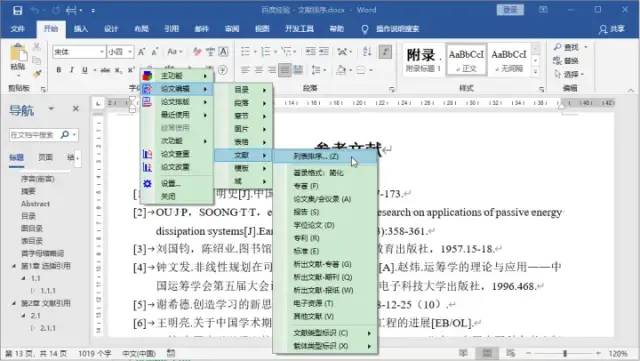Viewport: 640px width, 361px height.
Task: Collapse the 第2章 heading in navigation
Action: coord(14,303)
